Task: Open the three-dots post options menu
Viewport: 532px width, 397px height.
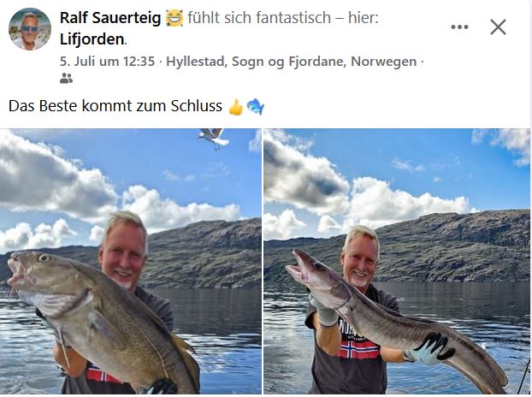Action: click(459, 27)
